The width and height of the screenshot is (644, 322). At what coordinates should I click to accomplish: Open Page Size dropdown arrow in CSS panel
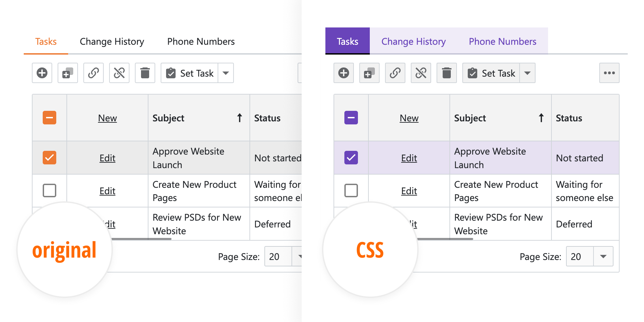click(x=603, y=256)
